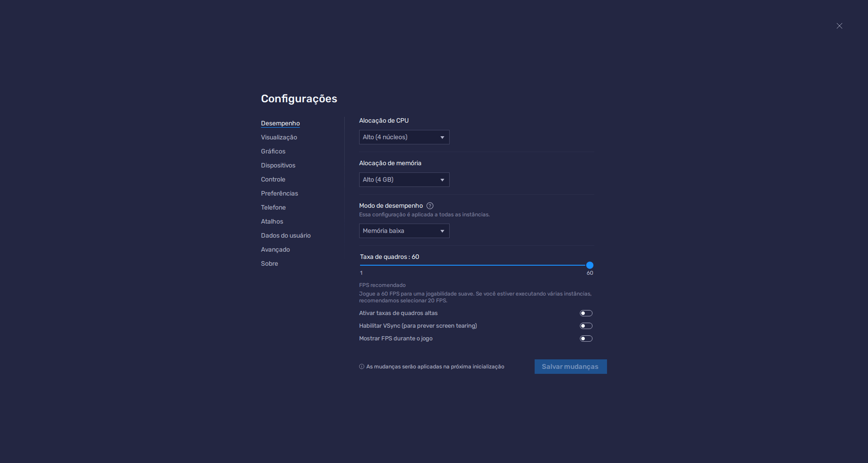The image size is (868, 463).
Task: Expand the Alocação de CPU dropdown
Action: 404,137
